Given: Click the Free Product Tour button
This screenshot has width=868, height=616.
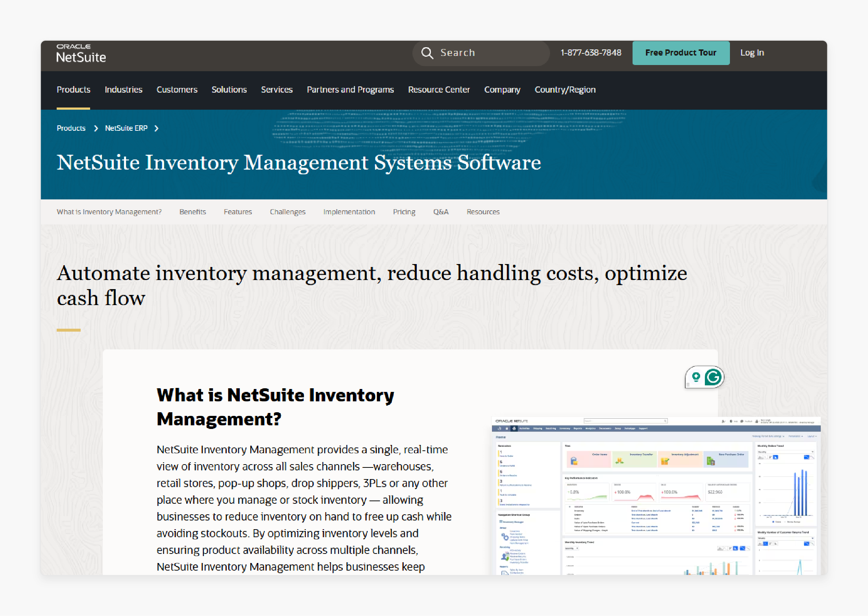Looking at the screenshot, I should 681,53.
